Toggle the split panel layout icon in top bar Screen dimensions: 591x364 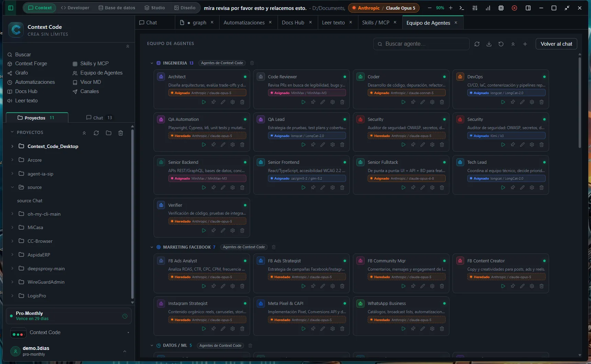pos(528,8)
